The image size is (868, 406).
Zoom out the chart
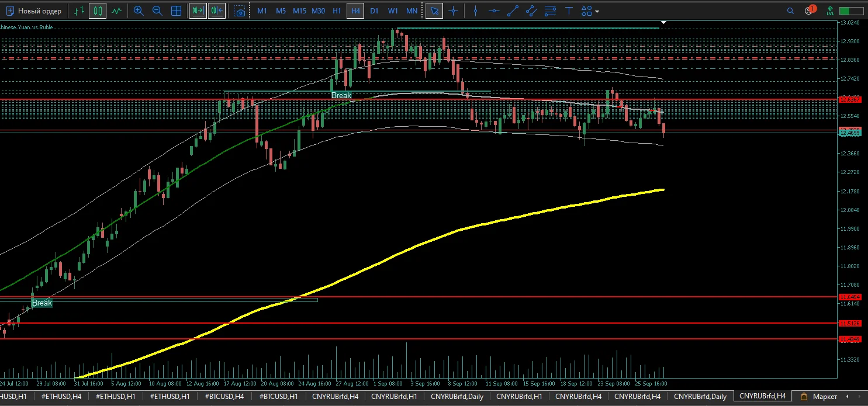pyautogui.click(x=157, y=11)
